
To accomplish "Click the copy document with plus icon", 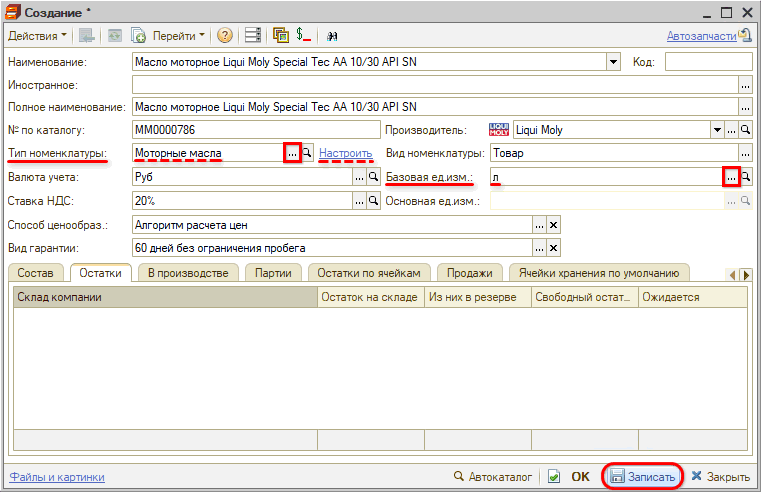I will pyautogui.click(x=139, y=35).
